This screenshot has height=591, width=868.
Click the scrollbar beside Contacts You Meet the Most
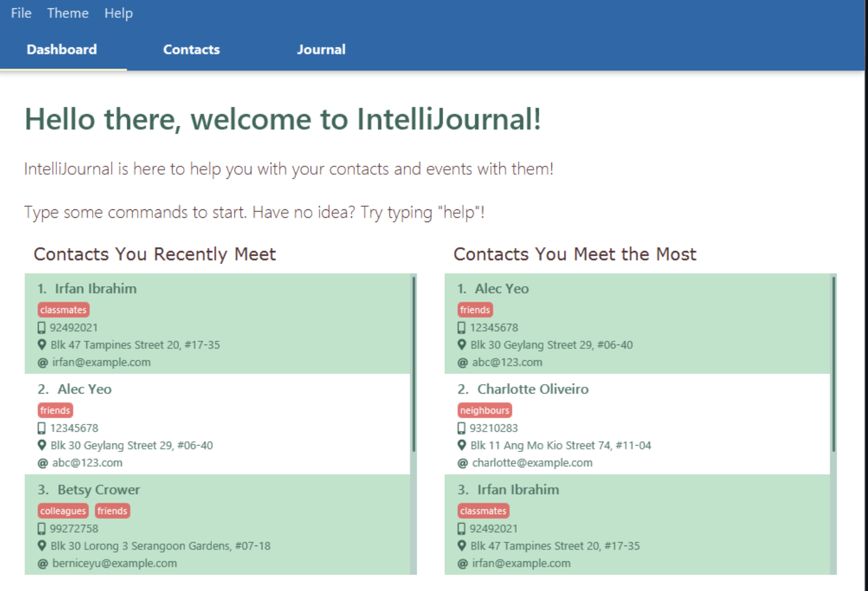[x=833, y=352]
